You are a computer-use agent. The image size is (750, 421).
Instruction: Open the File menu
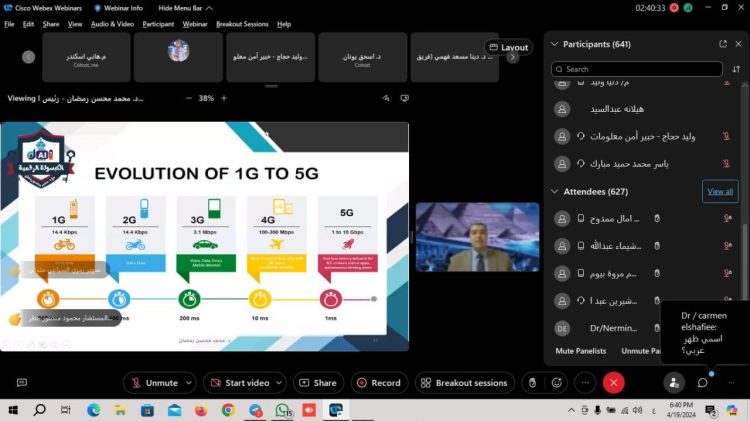tap(9, 24)
